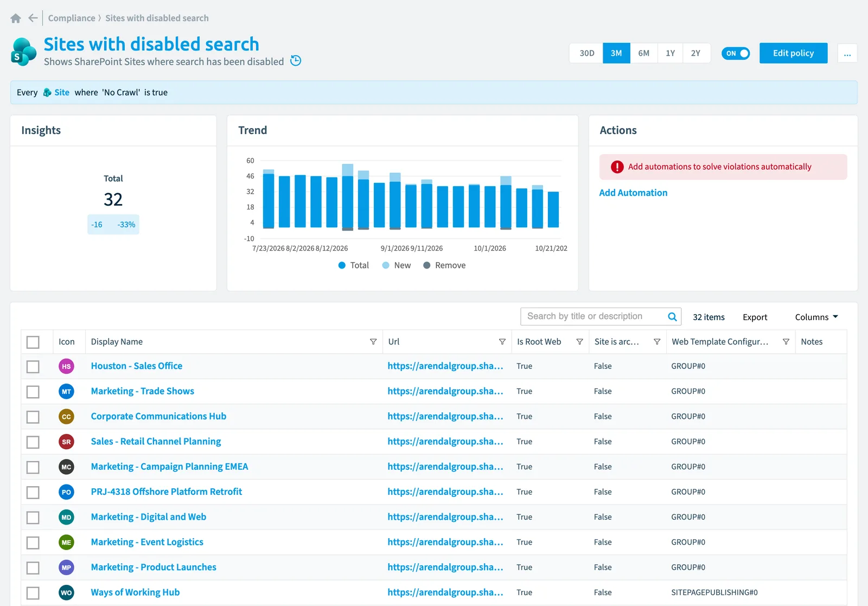Click the SharePoint logo icon
The width and height of the screenshot is (868, 606).
[24, 52]
